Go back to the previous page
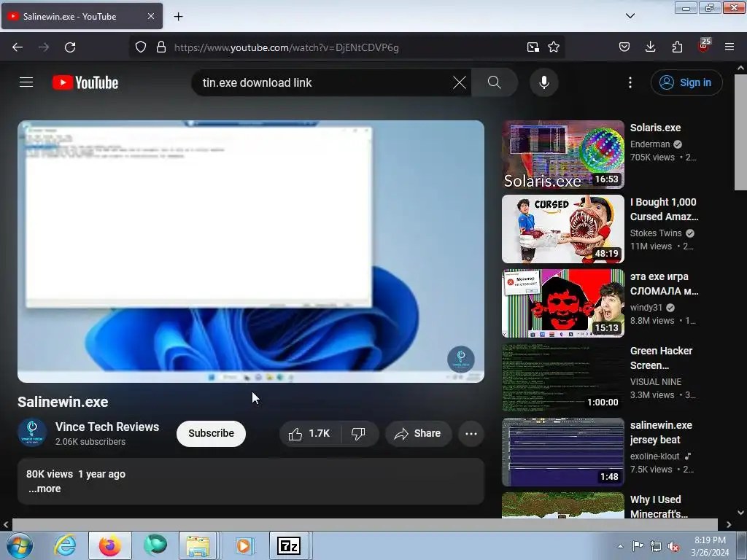 [x=18, y=47]
